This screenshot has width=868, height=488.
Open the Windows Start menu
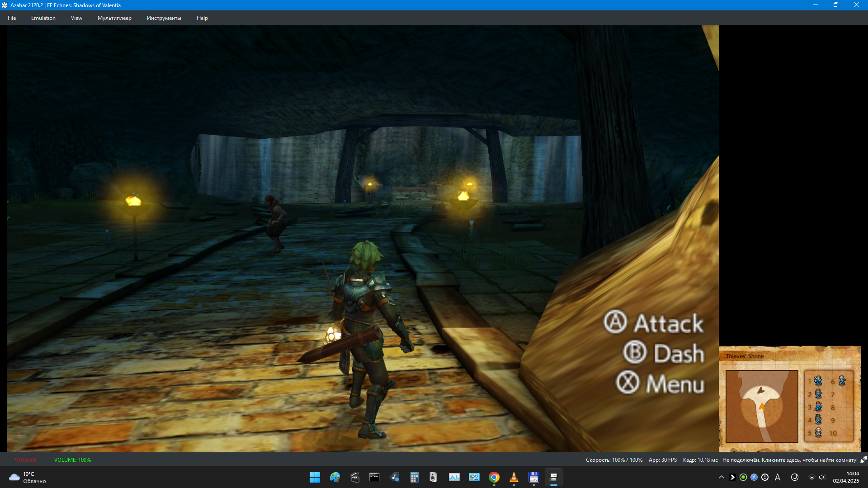[x=315, y=477]
